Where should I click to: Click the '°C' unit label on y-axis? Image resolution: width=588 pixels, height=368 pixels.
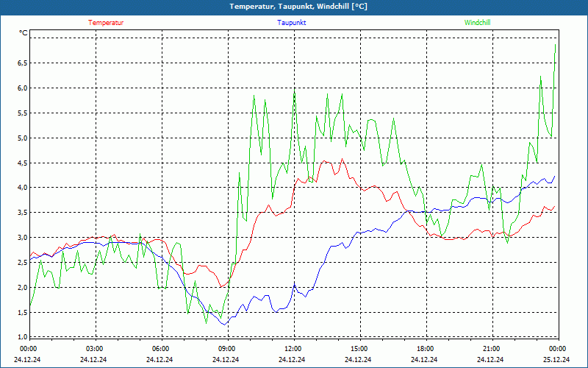23,33
